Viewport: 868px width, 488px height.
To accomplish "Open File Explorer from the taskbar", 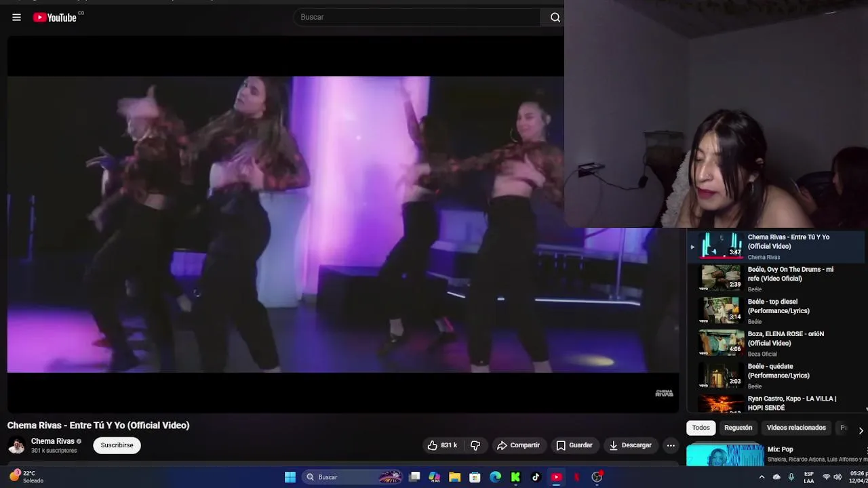I will pyautogui.click(x=455, y=477).
